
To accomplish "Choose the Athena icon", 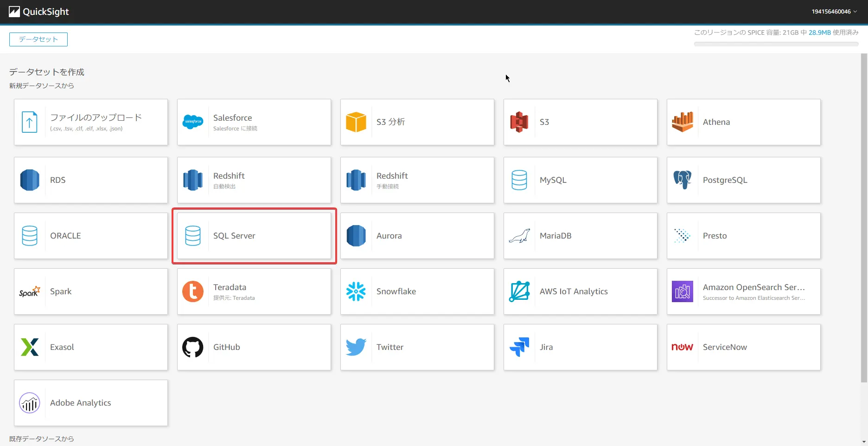I will click(683, 122).
